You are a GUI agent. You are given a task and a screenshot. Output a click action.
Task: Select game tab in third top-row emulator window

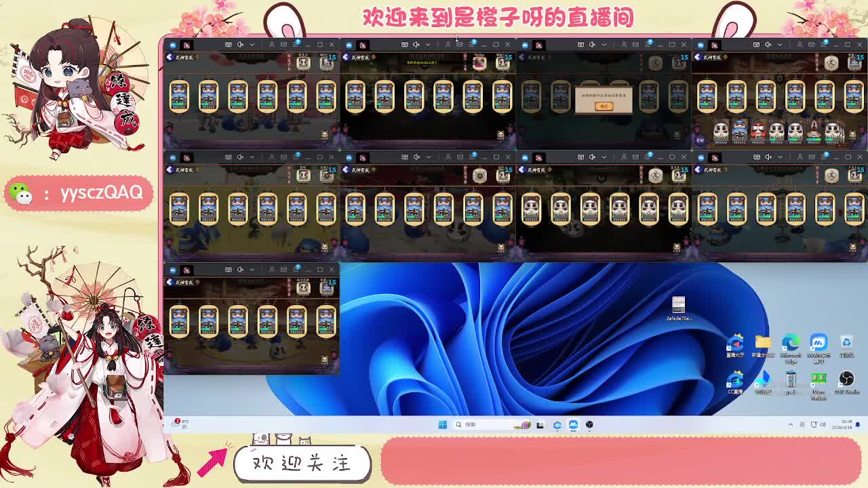(538, 45)
